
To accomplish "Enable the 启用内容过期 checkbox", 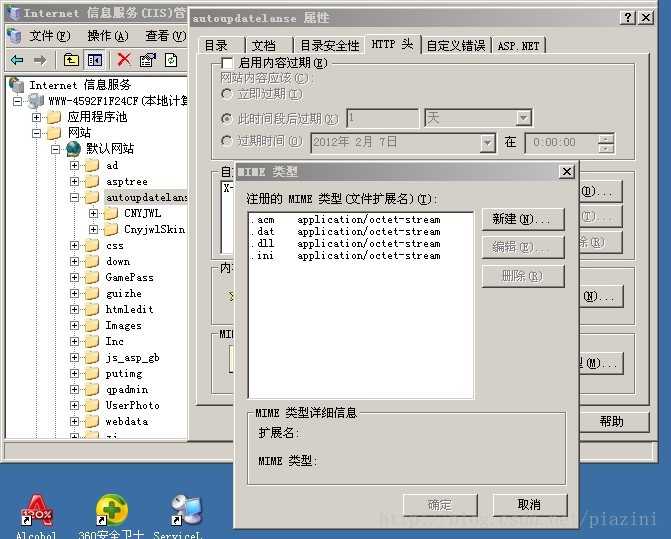I will click(x=227, y=63).
